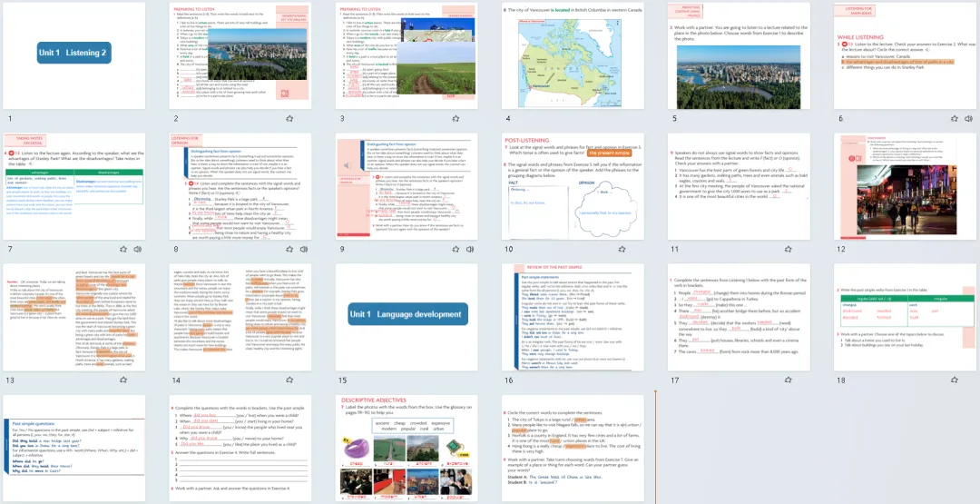Click slide number label 4
980x504 pixels.
coord(508,118)
